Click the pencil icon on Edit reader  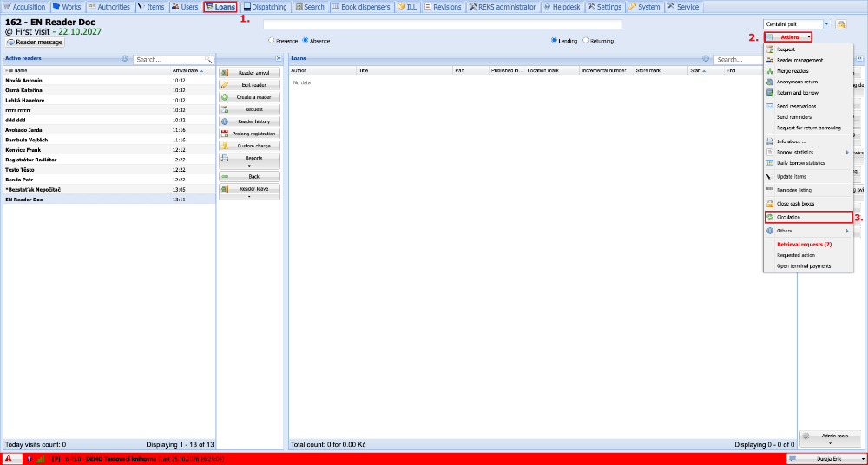[x=225, y=85]
